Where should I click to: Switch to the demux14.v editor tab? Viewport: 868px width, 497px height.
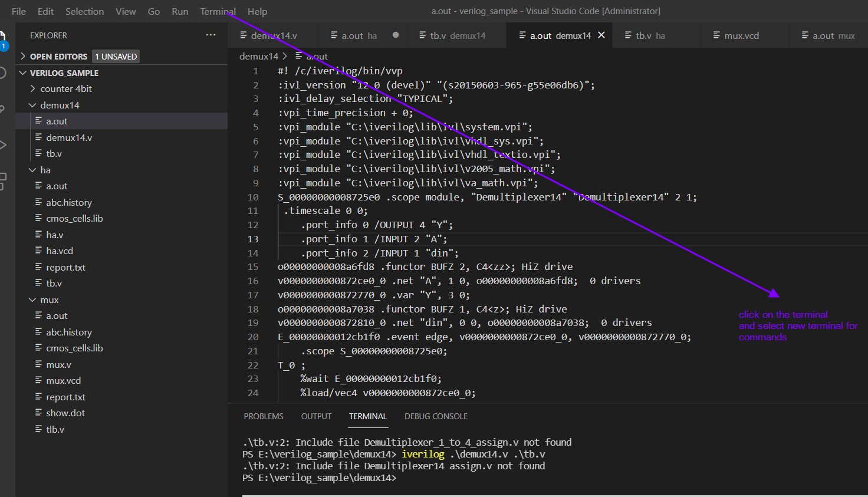tap(272, 35)
